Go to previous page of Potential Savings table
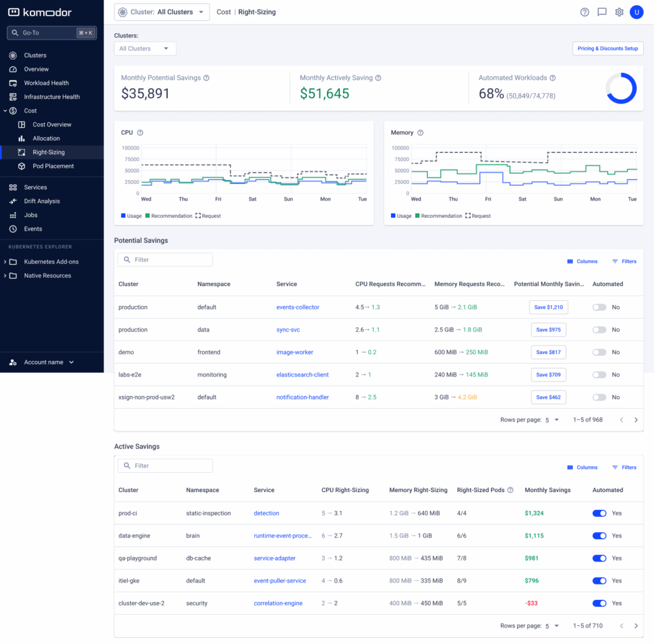This screenshot has width=654, height=644. point(621,420)
